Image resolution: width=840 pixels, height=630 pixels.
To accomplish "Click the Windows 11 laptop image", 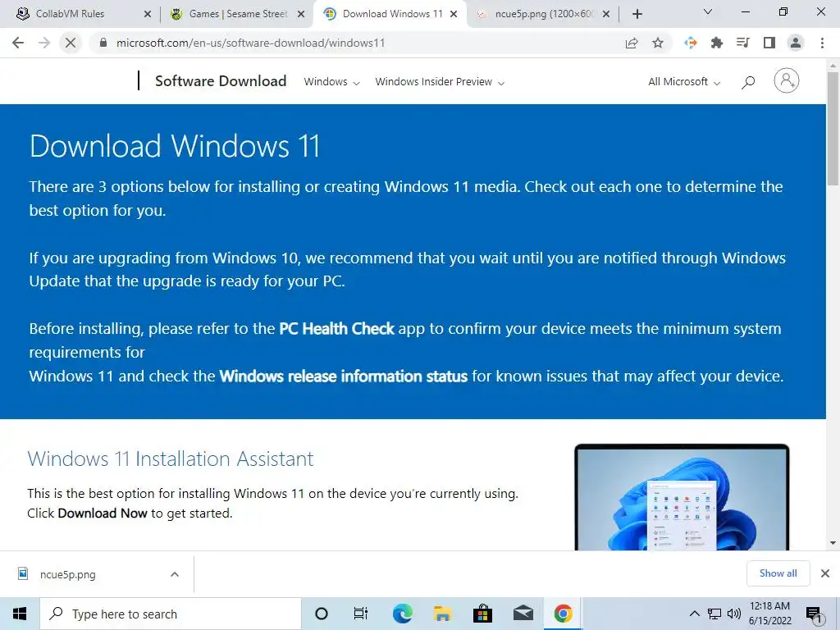I will click(682, 497).
